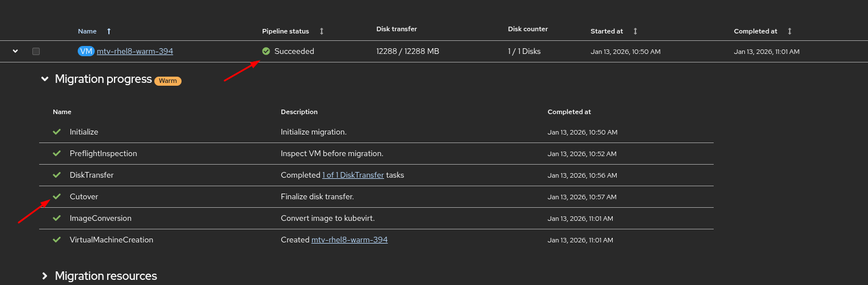This screenshot has height=285, width=868.
Task: Collapse the mtv-rhel8-warm-394 row details
Action: click(x=15, y=51)
